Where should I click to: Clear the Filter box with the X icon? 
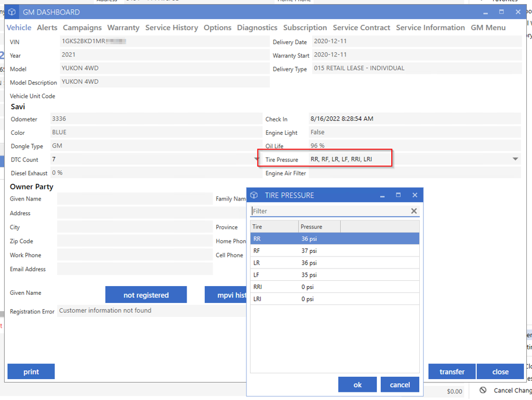(x=414, y=211)
